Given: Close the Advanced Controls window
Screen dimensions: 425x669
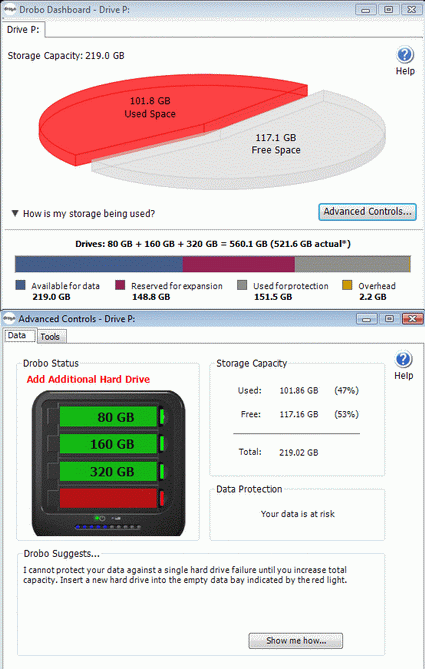Looking at the screenshot, I should [x=412, y=318].
